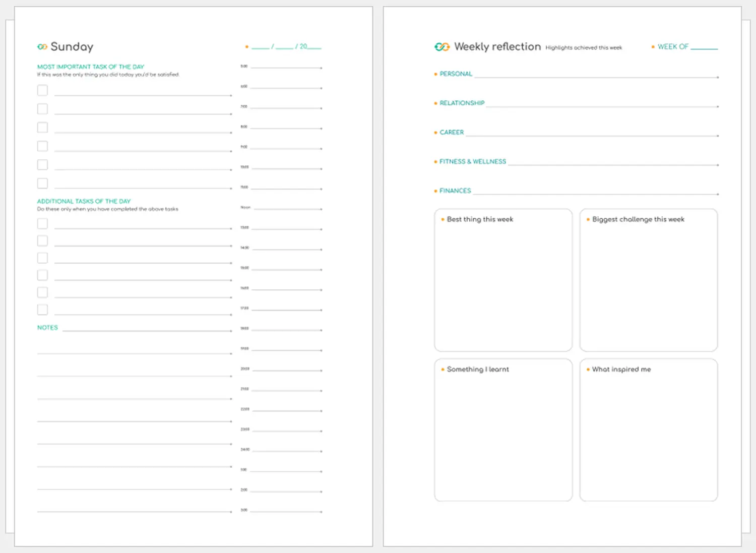Click the FINANCES label
The width and height of the screenshot is (756, 553).
coord(455,191)
